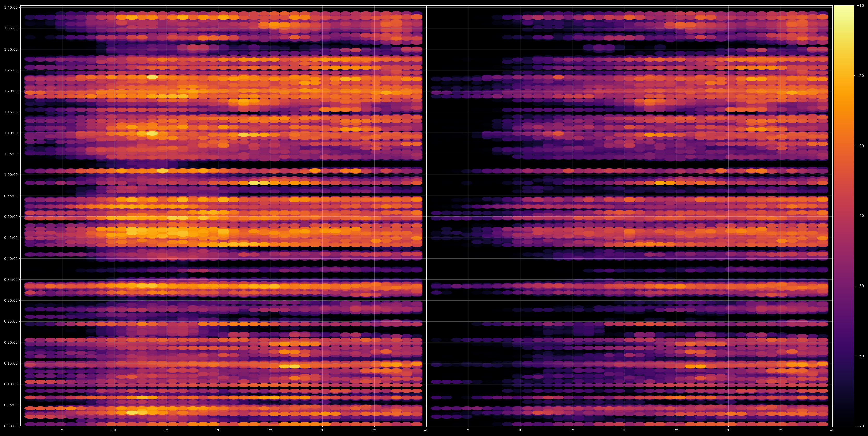This screenshot has height=436, width=868.
Task: Click the y-axis label 1:25:00
Action: [11, 70]
